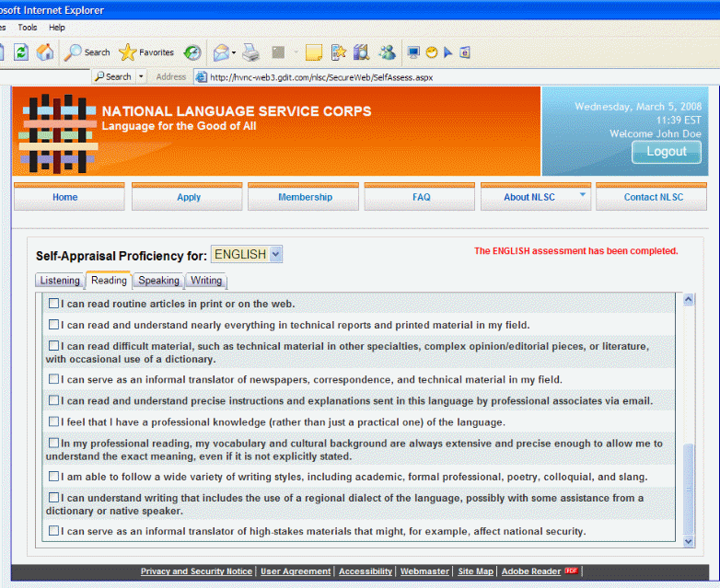Screen dimensions: 720x588
Task: Click the yellow smiley face icon
Action: 432,52
